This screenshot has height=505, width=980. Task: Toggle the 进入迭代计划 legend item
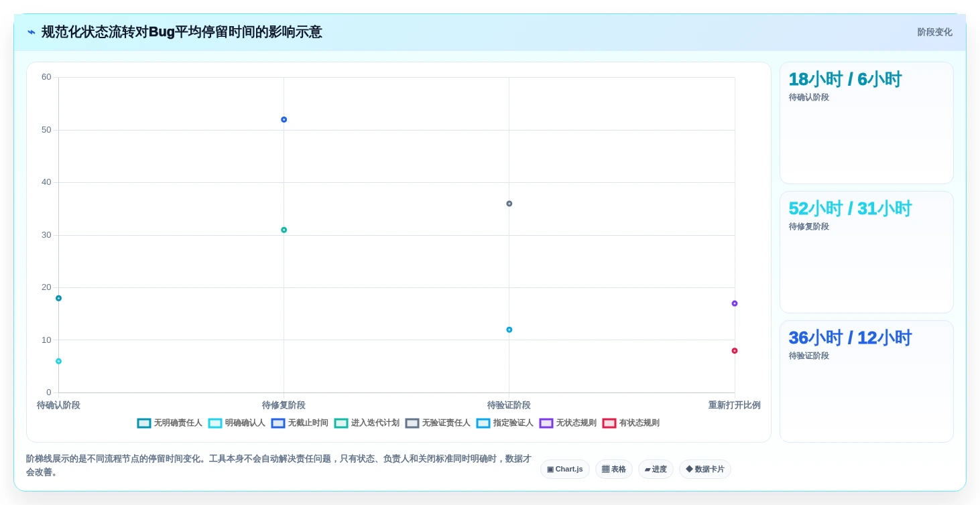point(367,423)
